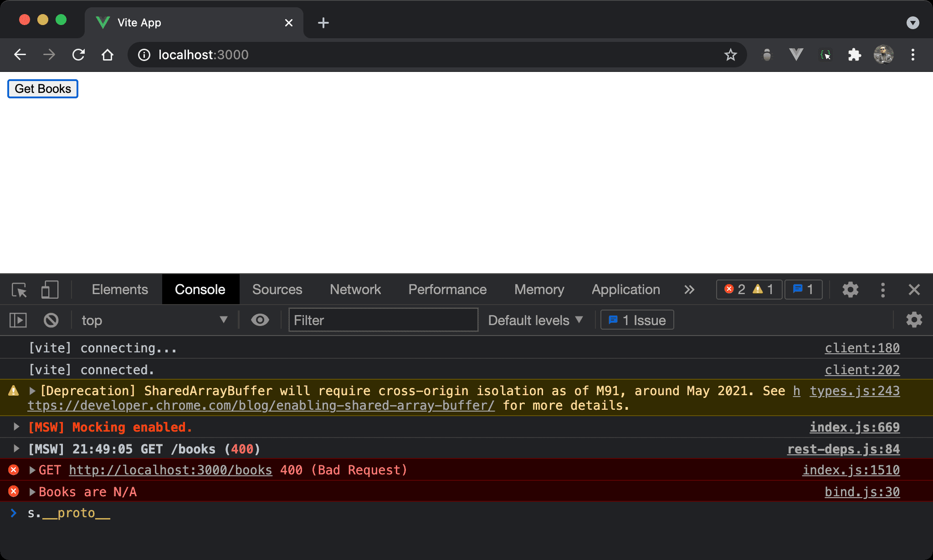This screenshot has height=560, width=933.
Task: Enable the console filter input field
Action: (383, 320)
